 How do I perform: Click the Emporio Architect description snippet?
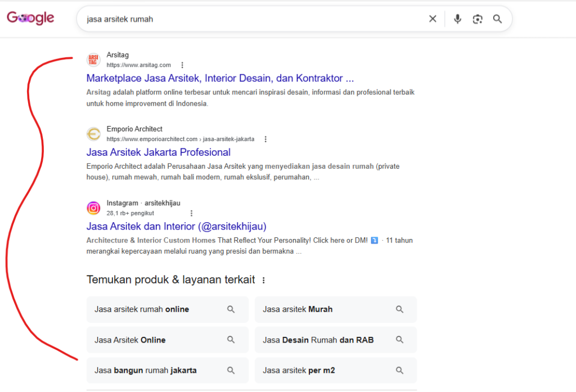[243, 172]
